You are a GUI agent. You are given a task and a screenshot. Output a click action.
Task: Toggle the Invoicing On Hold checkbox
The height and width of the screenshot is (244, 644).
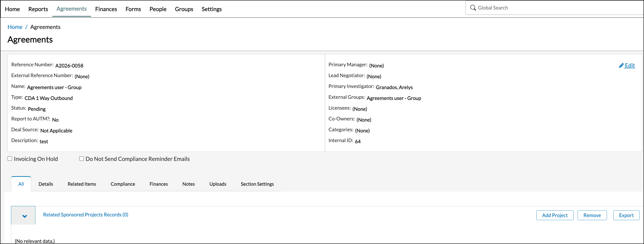[10, 159]
